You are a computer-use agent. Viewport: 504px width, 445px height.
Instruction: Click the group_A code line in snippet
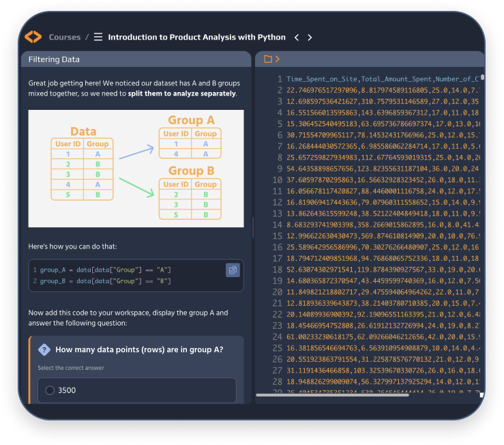[x=106, y=270]
